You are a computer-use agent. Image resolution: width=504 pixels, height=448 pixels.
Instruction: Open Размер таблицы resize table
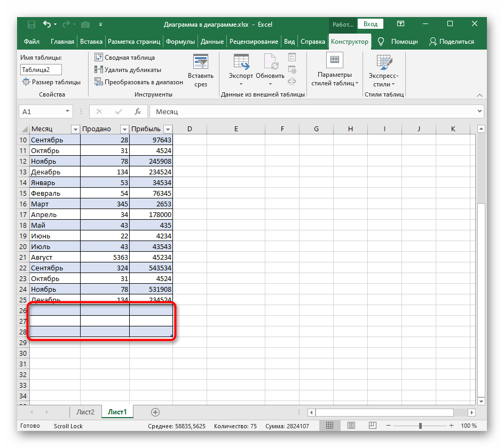coord(51,82)
